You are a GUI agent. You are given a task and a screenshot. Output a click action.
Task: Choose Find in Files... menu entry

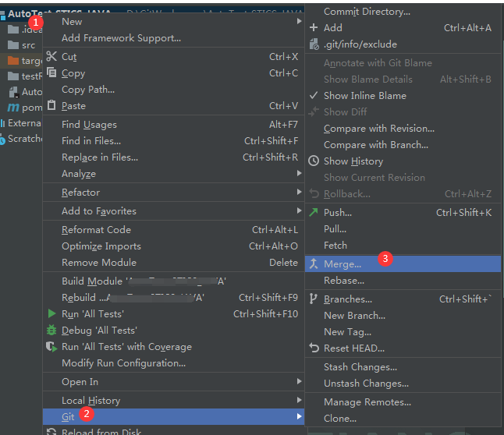point(91,140)
